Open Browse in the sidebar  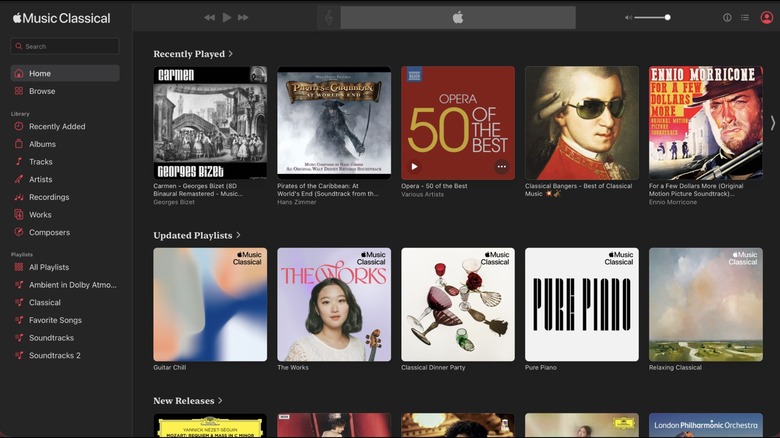coord(65,91)
